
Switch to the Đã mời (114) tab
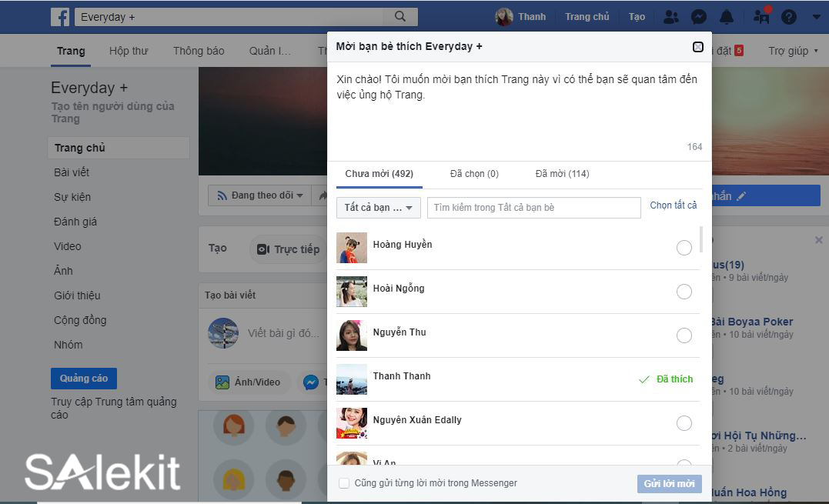[562, 174]
